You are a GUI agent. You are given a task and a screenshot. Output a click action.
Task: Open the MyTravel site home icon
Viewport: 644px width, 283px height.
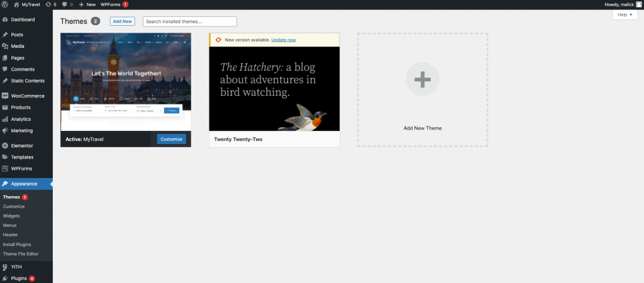pos(16,4)
